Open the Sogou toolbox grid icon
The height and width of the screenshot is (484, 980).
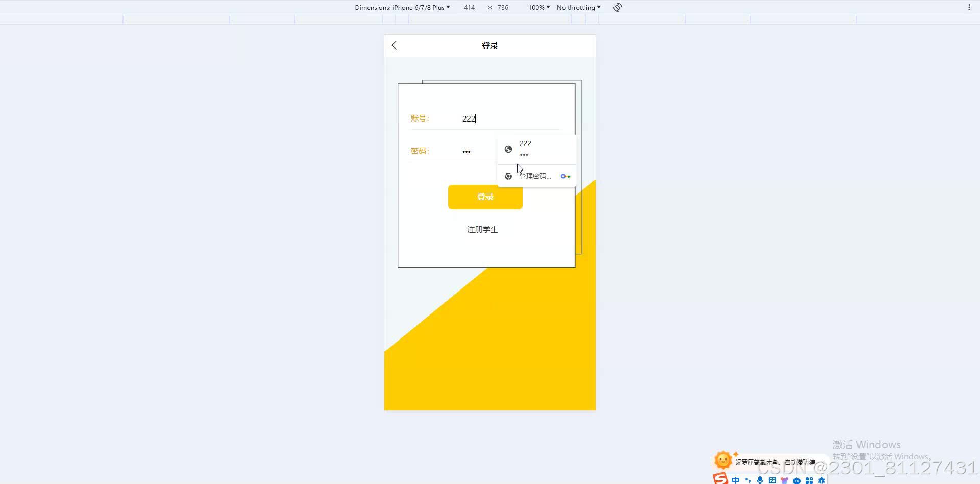pos(809,480)
